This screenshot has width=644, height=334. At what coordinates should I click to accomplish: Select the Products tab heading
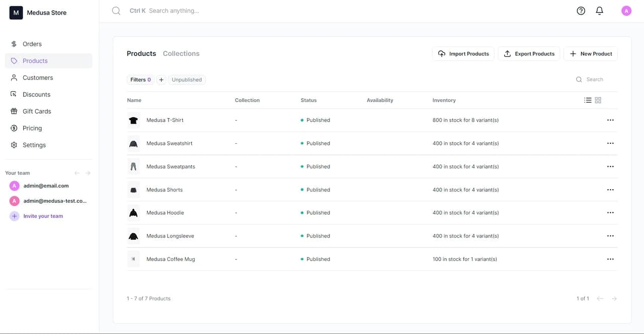tap(141, 53)
